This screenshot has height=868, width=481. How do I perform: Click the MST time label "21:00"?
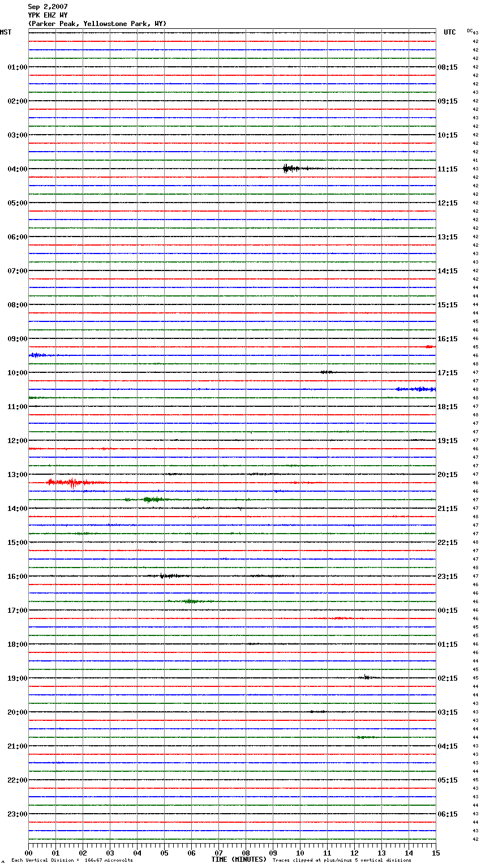[x=18, y=746]
